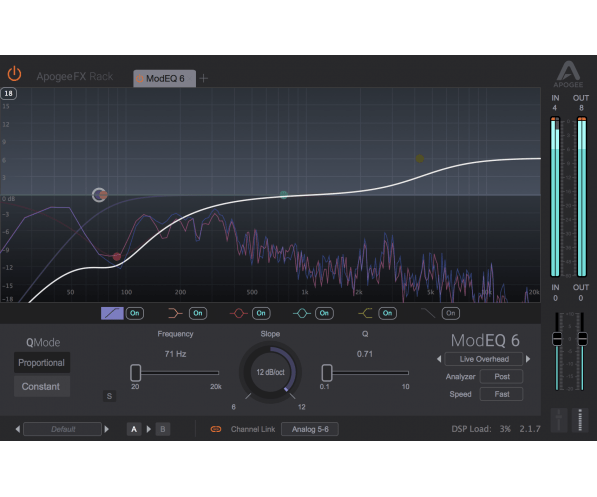Select the teal bell band icon
Viewport: 597px width, 497px height.
click(x=302, y=313)
